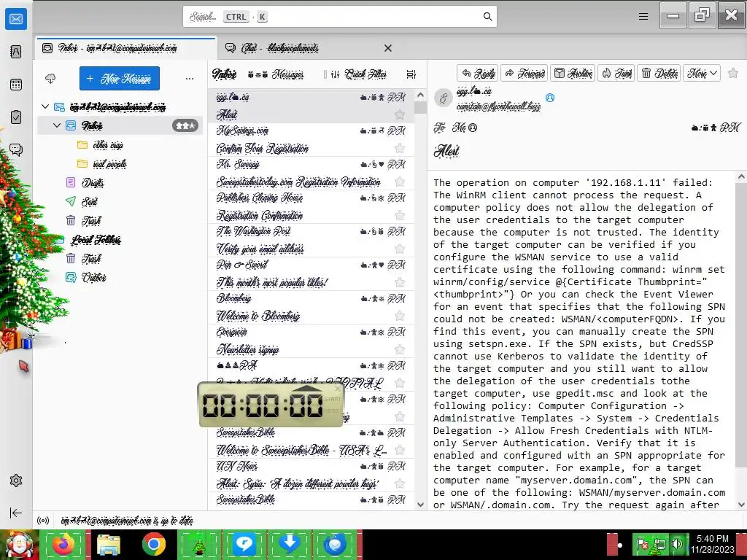Image resolution: width=747 pixels, height=560 pixels.
Task: Open message list display options icon
Action: [411, 74]
